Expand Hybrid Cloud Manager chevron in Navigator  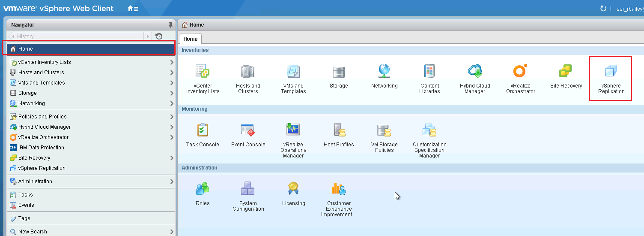pos(172,127)
